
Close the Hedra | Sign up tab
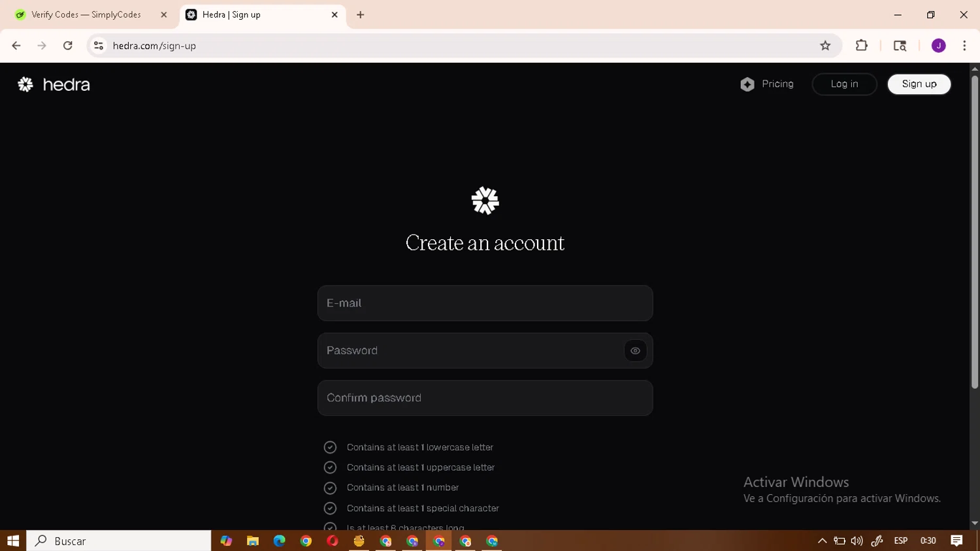335,14
